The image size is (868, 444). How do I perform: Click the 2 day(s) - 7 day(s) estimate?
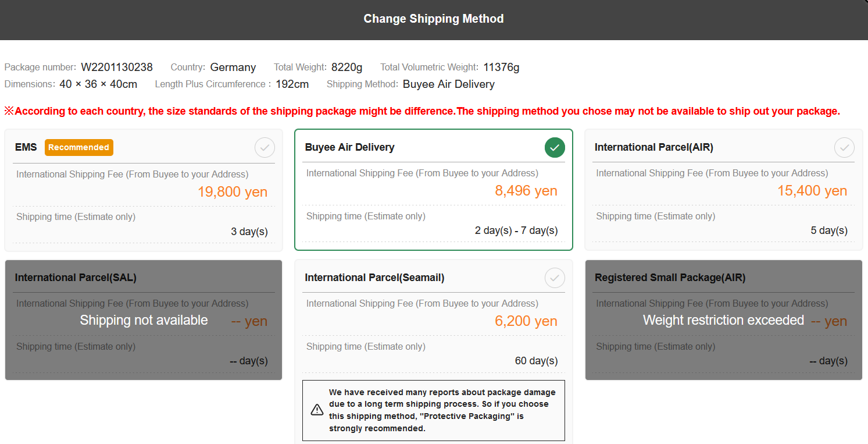(x=516, y=230)
